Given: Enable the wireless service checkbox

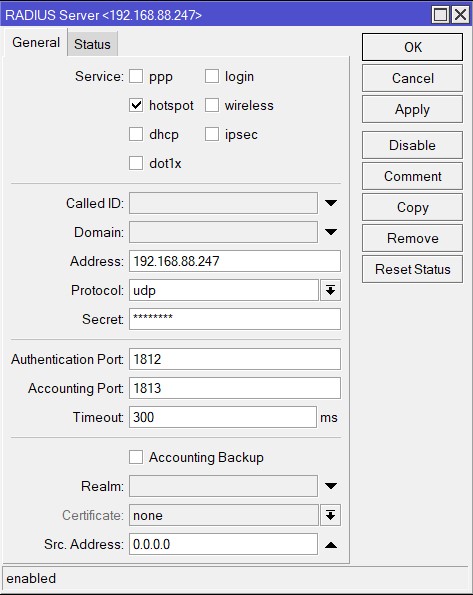Looking at the screenshot, I should tap(212, 105).
